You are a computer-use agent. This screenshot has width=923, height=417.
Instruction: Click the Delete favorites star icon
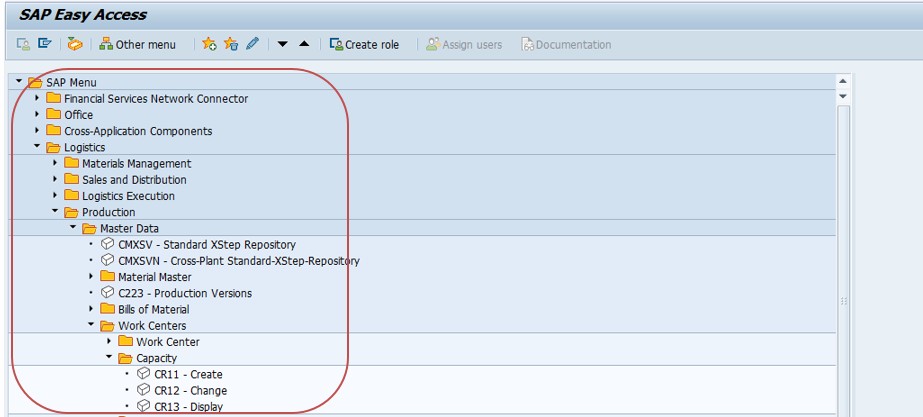click(231, 44)
